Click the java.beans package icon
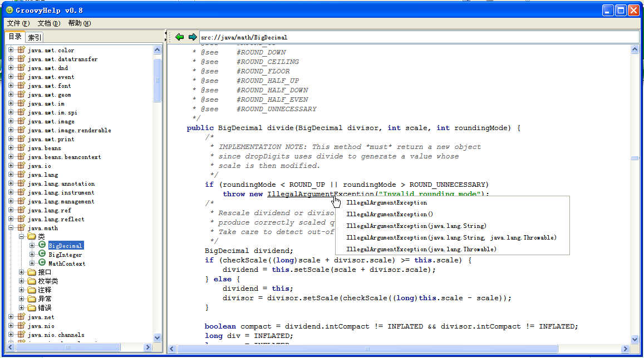The width and height of the screenshot is (644, 358). point(21,148)
